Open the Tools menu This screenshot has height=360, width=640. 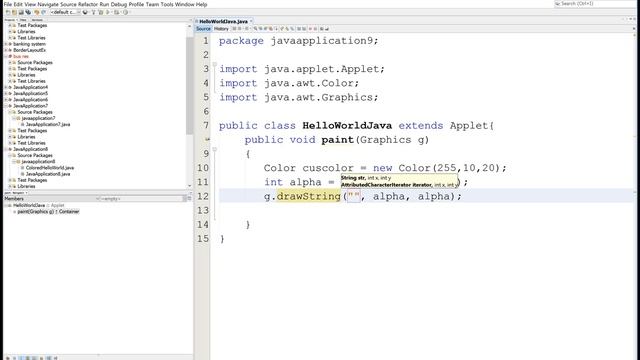(x=167, y=4)
